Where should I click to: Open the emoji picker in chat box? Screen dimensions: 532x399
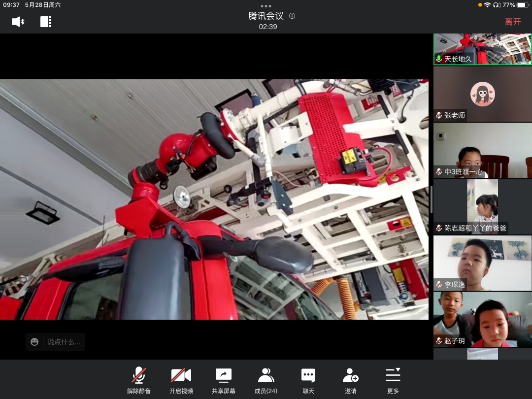(x=34, y=342)
